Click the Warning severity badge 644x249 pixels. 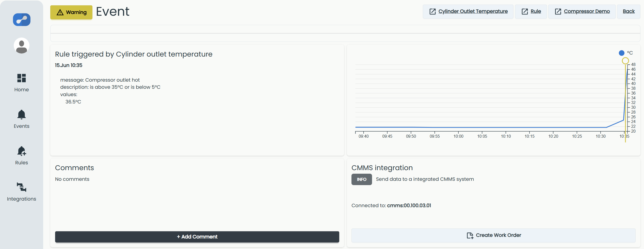71,12
